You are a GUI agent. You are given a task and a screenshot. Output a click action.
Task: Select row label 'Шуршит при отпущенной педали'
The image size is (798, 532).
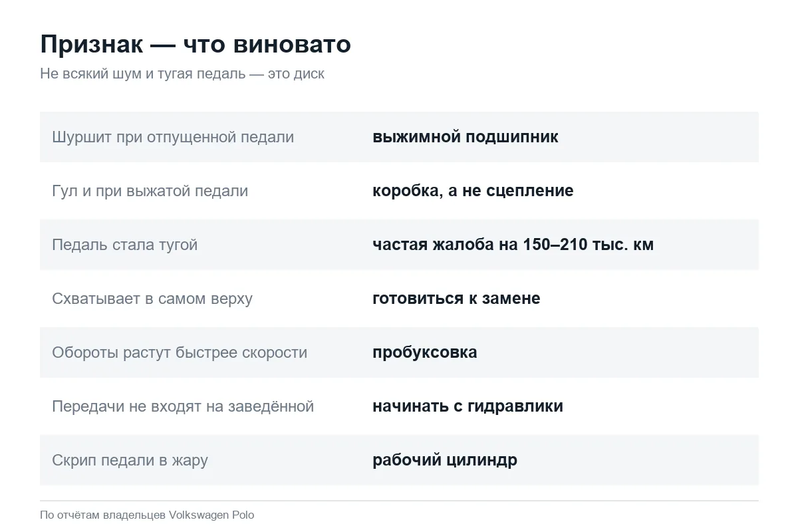point(173,137)
